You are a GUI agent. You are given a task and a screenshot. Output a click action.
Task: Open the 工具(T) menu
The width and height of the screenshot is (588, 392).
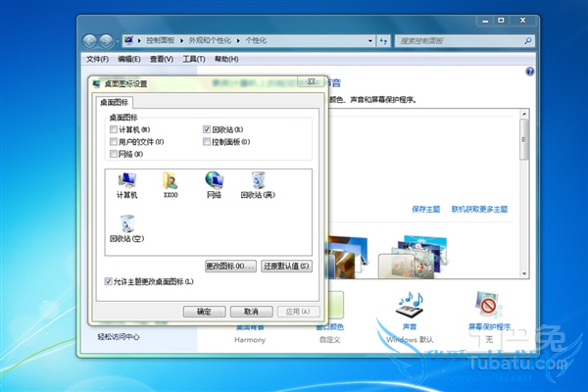click(193, 59)
